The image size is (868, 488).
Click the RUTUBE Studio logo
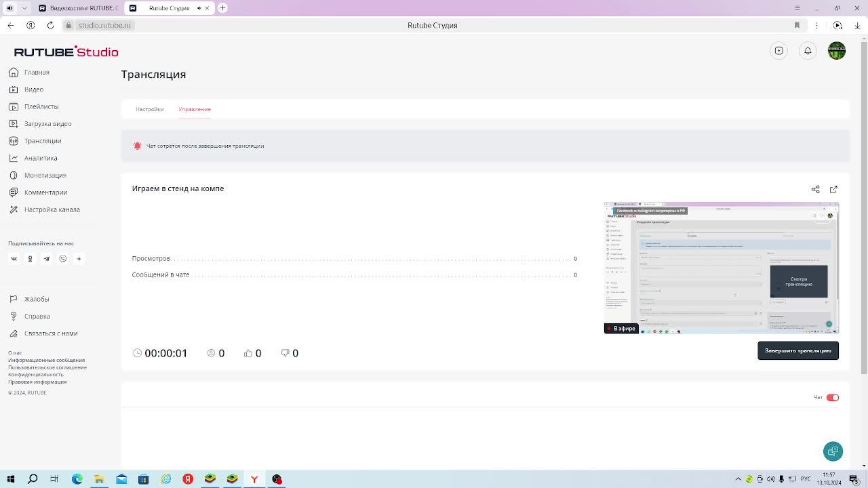click(66, 52)
